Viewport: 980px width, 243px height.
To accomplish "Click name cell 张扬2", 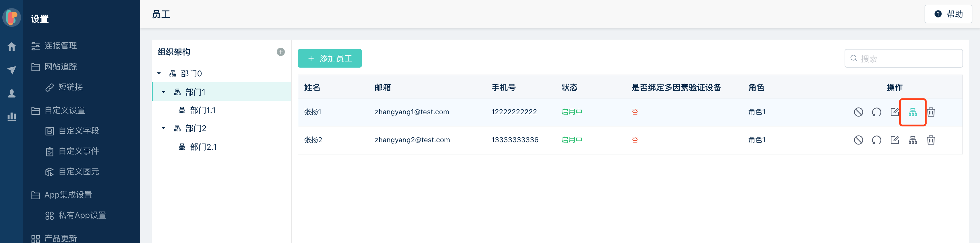I will [313, 140].
